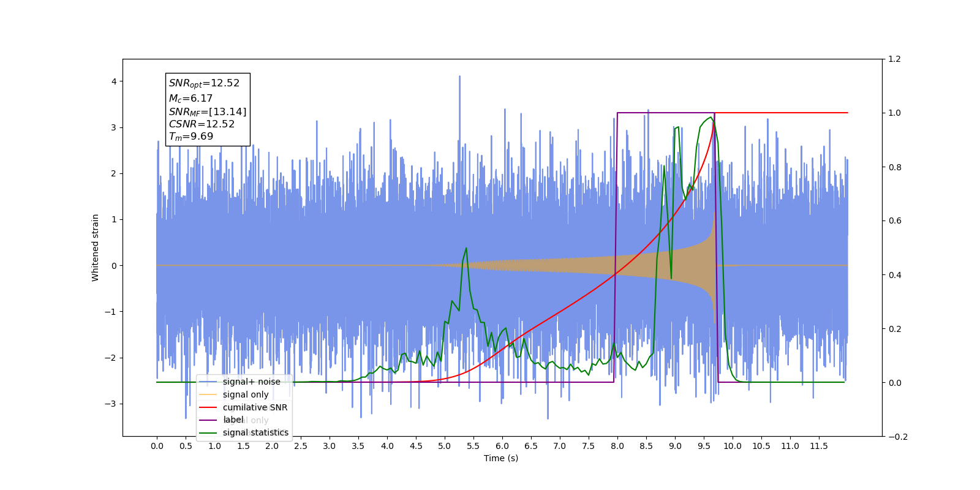Click right y-axis tick label 1.2

pos(894,59)
